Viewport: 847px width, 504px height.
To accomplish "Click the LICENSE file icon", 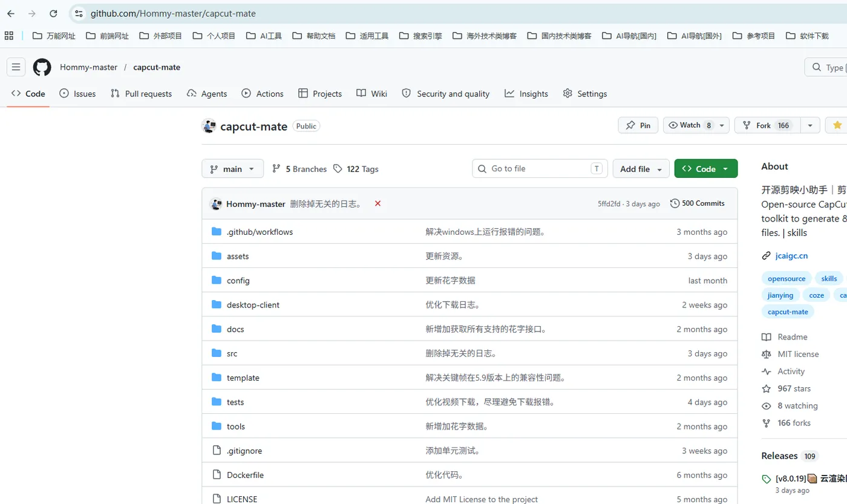I will pos(217,499).
